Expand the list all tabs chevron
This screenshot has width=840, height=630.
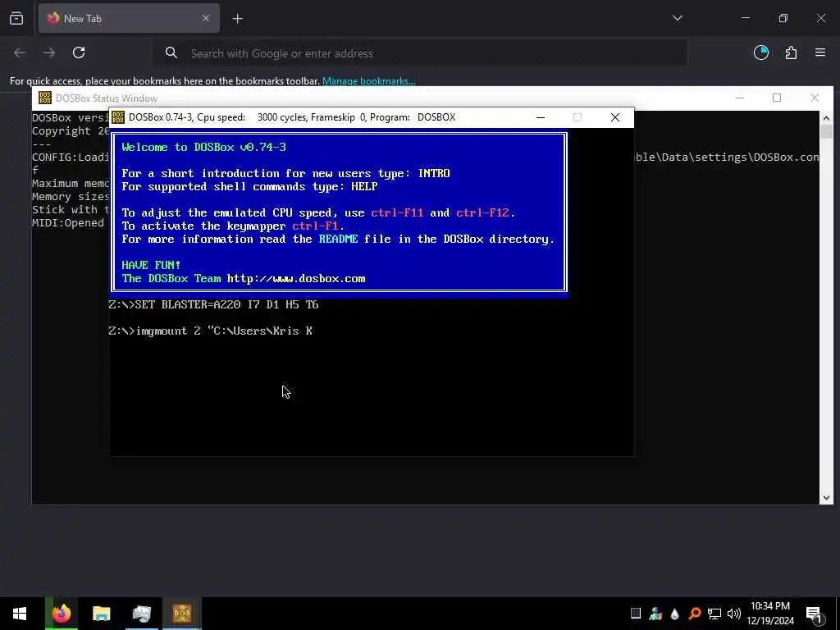[677, 18]
